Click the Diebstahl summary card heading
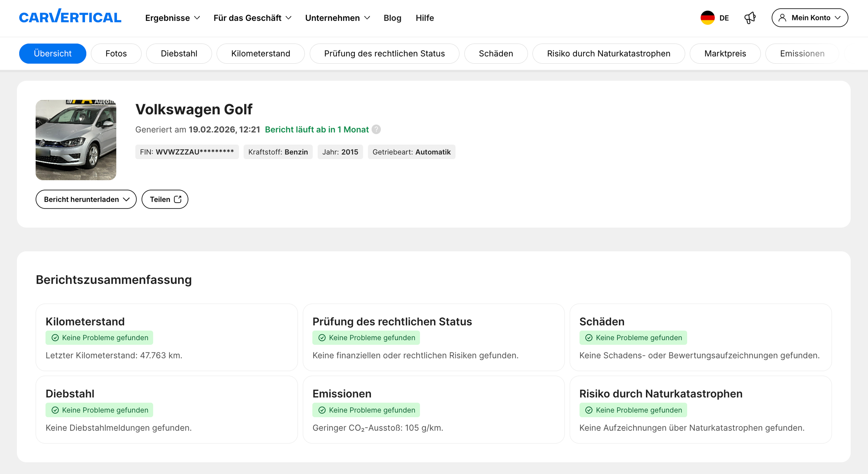The width and height of the screenshot is (868, 474). pos(70,394)
